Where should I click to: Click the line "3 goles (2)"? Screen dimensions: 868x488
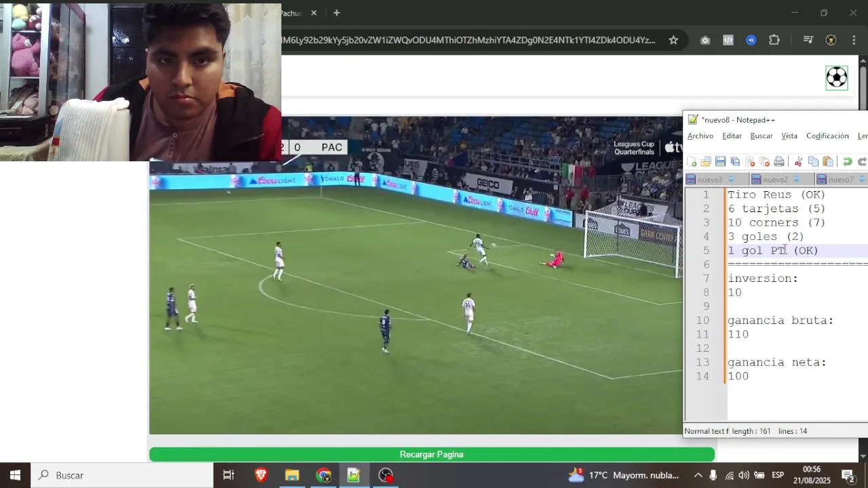(766, 237)
